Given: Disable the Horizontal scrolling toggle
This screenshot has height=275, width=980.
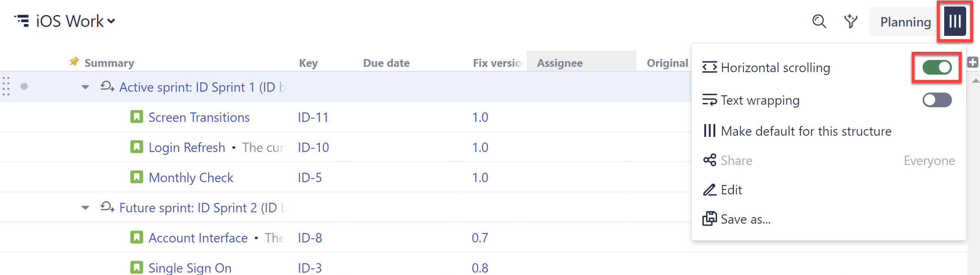Looking at the screenshot, I should point(937,68).
